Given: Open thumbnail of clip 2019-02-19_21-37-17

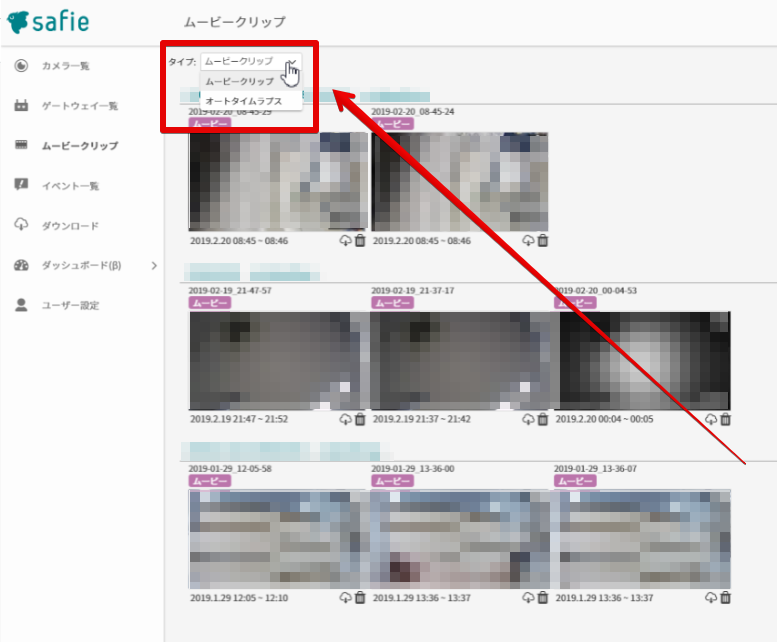Looking at the screenshot, I should 460,361.
